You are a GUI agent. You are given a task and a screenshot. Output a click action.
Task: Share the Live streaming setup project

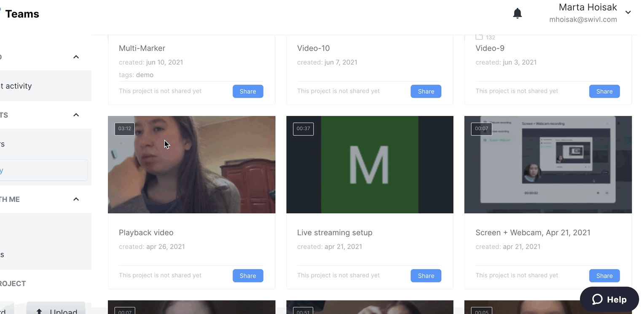click(426, 276)
